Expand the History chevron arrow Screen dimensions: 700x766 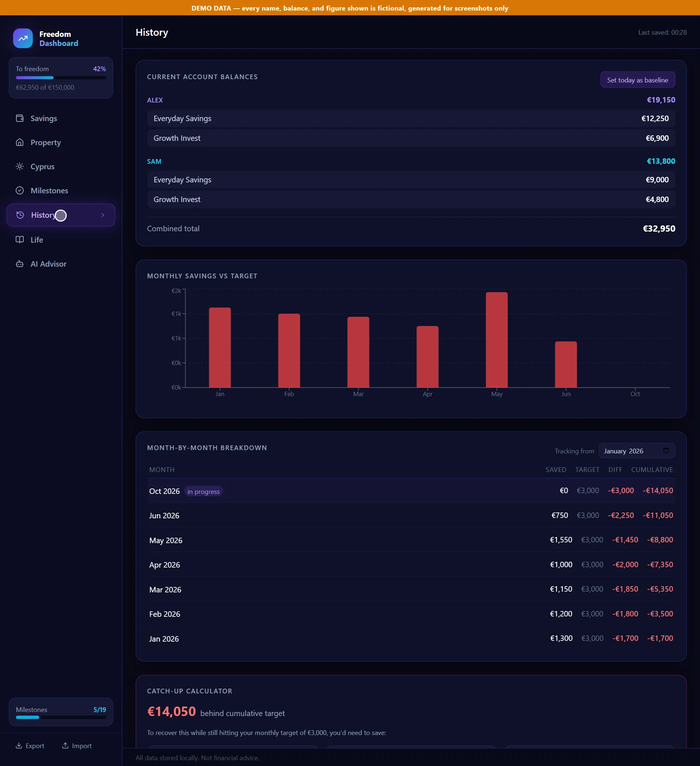coord(102,215)
